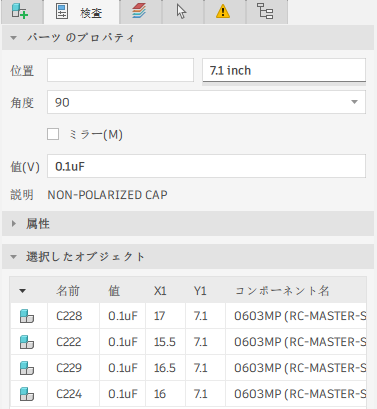Click the component icon in row C222
This screenshot has width=377, height=409.
click(27, 342)
